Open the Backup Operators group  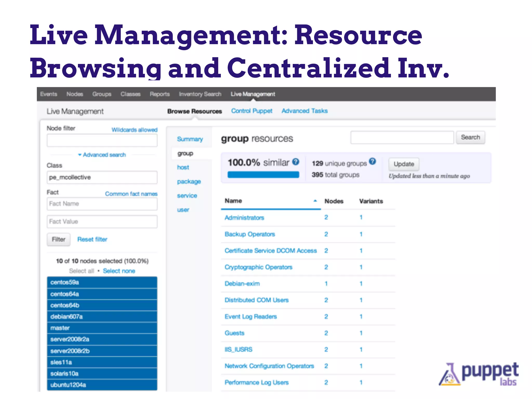coord(250,234)
